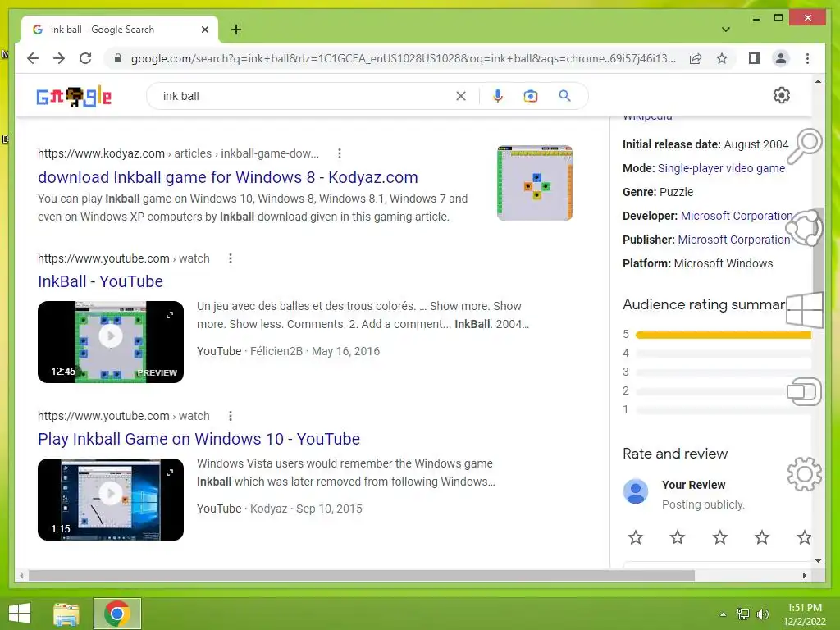840x630 pixels.
Task: Click the Chrome taskbar icon
Action: pos(117,614)
